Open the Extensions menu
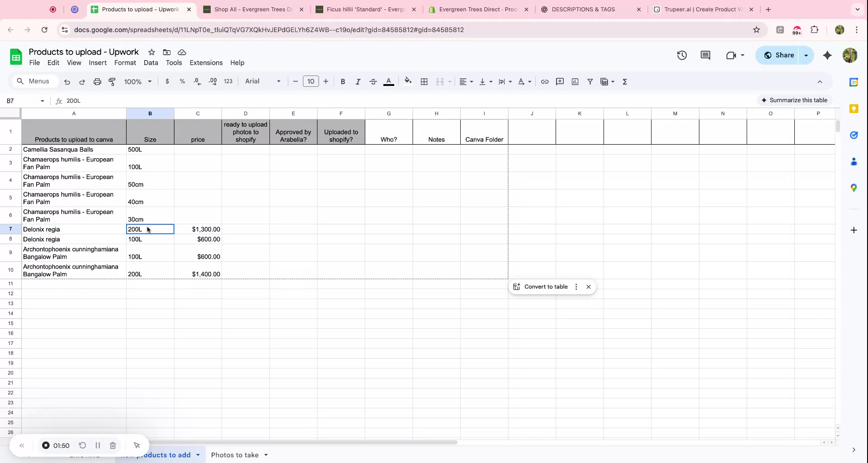The image size is (868, 463). click(x=206, y=62)
